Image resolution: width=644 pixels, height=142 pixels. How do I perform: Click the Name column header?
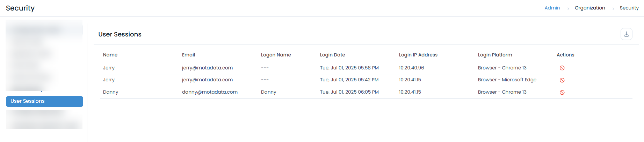click(x=110, y=55)
